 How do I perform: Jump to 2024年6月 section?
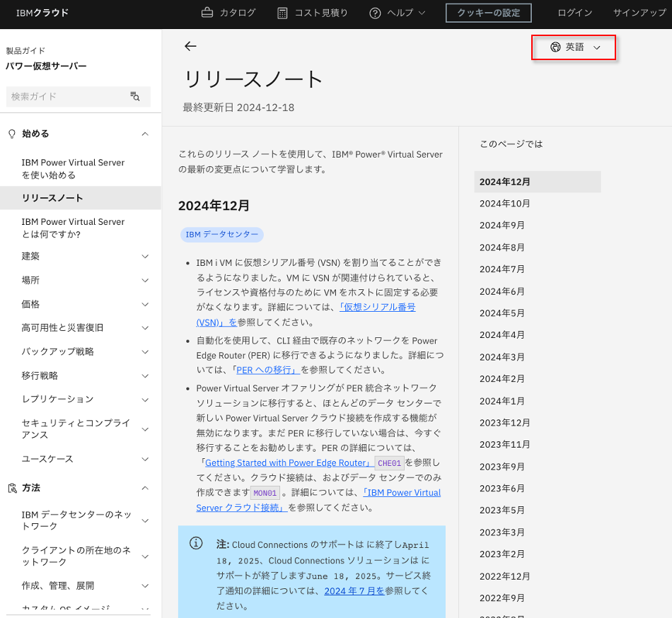502,291
